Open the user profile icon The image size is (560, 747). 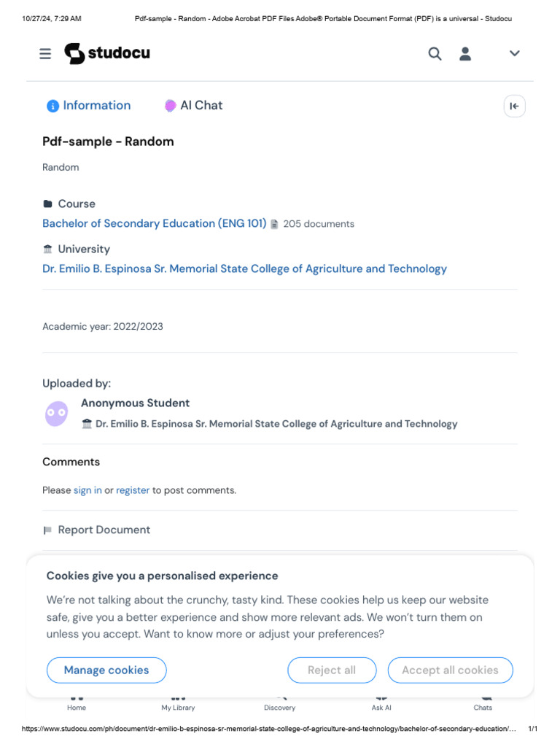tap(465, 53)
